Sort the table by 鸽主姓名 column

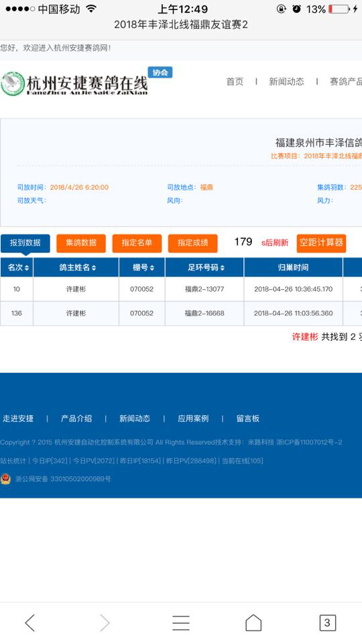[x=76, y=268]
